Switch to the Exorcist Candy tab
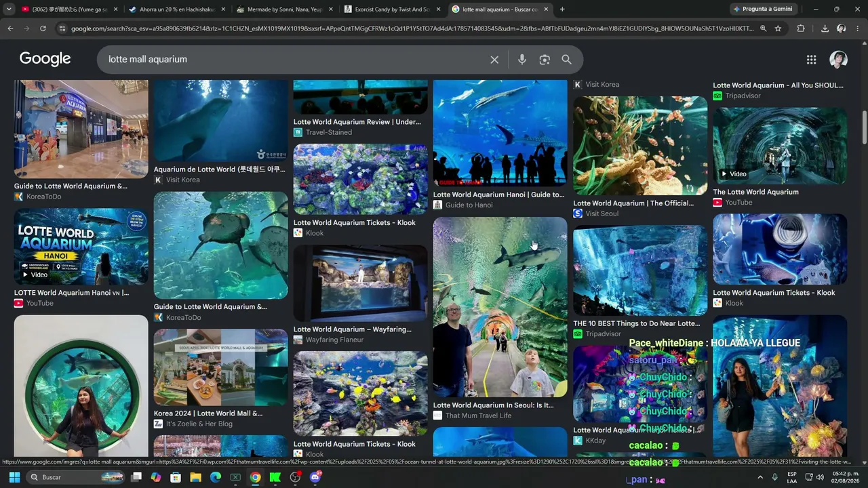The image size is (868, 488). tap(393, 9)
